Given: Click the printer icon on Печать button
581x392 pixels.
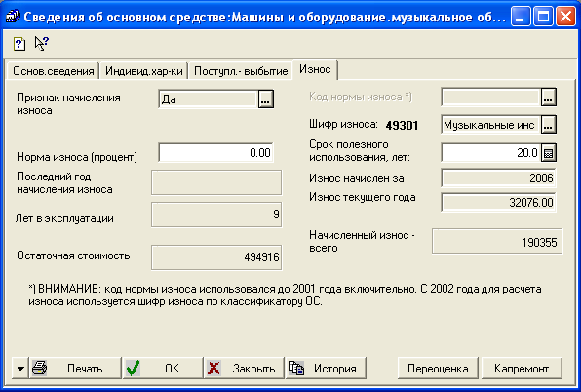Looking at the screenshot, I should pyautogui.click(x=40, y=368).
